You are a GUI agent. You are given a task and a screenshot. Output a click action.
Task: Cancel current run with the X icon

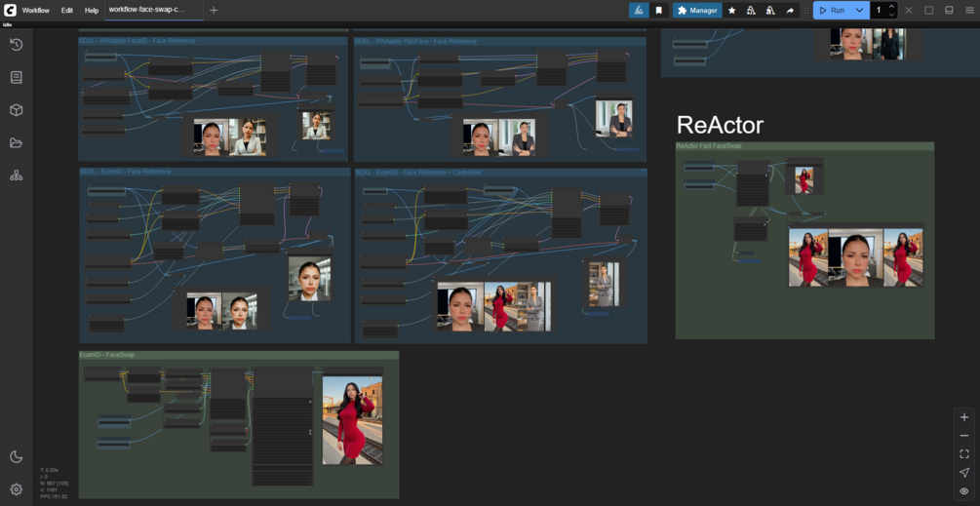[x=909, y=10]
